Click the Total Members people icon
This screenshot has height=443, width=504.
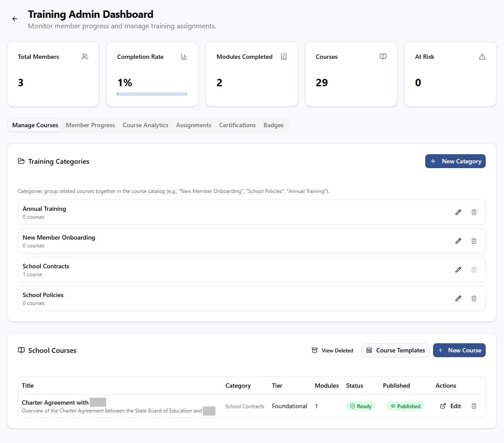click(85, 57)
